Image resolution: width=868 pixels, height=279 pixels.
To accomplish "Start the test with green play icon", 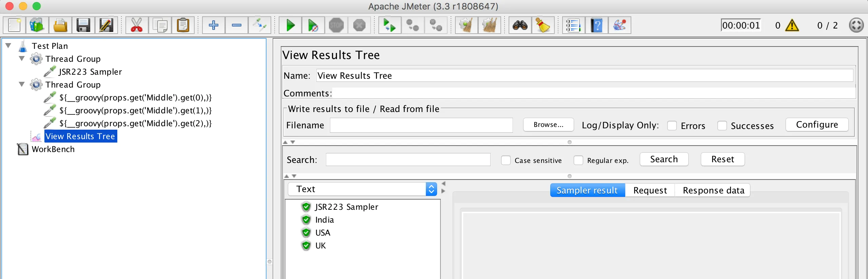I will click(x=290, y=25).
